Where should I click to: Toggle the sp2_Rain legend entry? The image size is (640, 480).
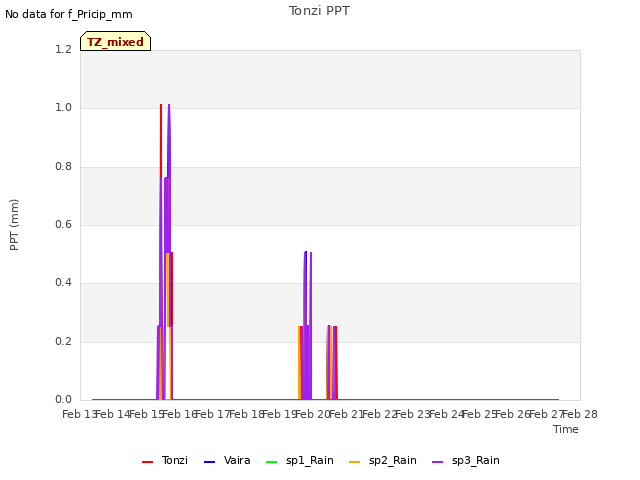coord(383,460)
